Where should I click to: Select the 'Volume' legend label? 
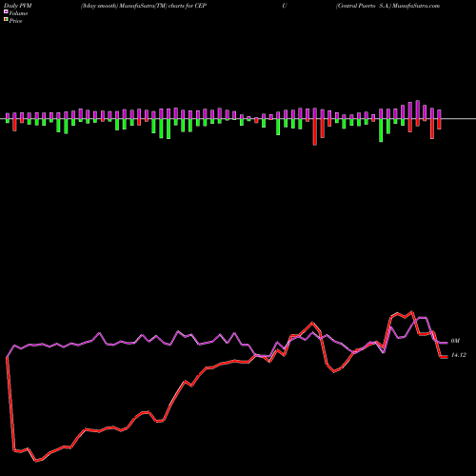pyautogui.click(x=18, y=13)
